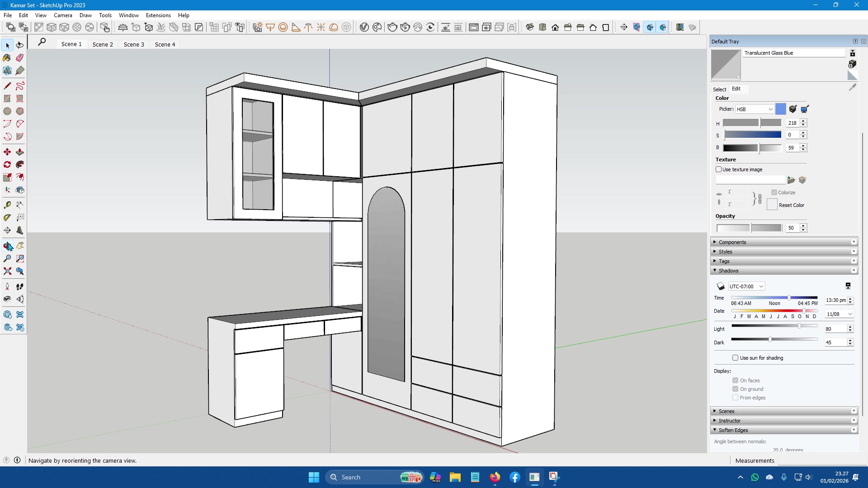Expand the Tags panel
This screenshot has height=488, width=868.
tap(784, 261)
